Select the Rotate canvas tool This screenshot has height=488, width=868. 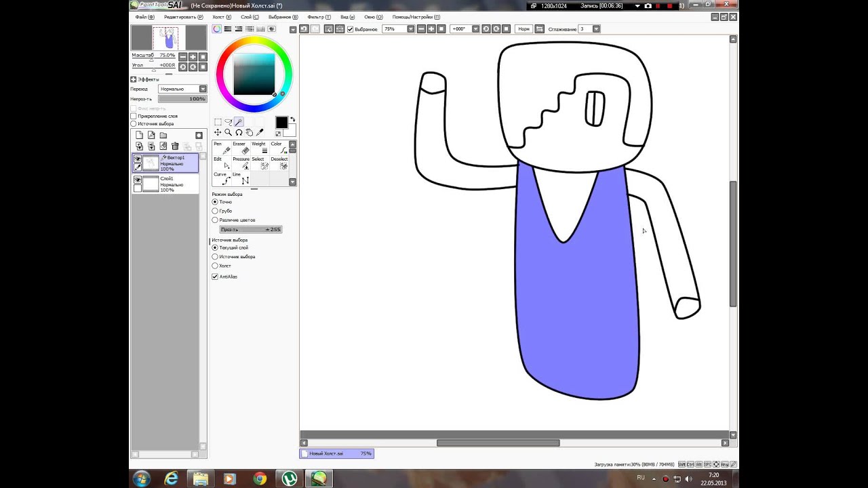[x=239, y=133]
